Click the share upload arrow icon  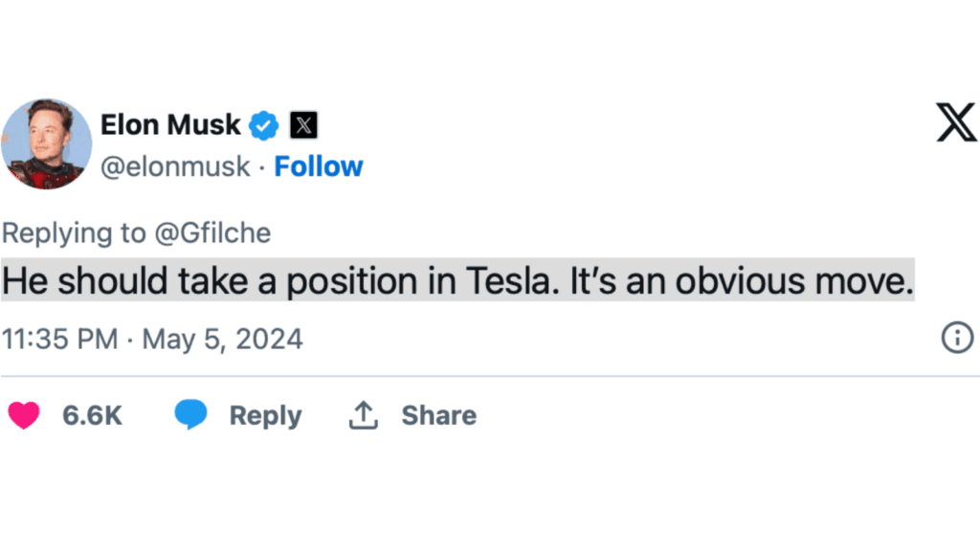point(362,415)
